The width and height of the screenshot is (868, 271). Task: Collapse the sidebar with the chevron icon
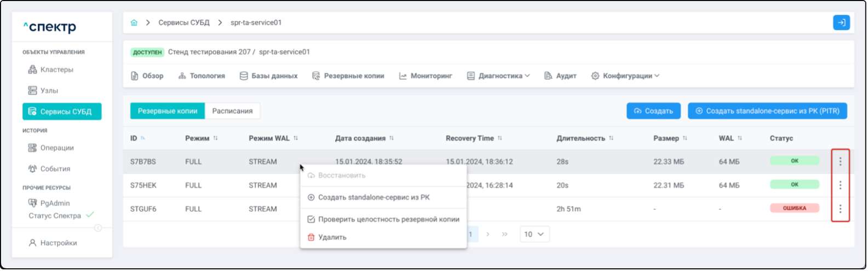98,228
